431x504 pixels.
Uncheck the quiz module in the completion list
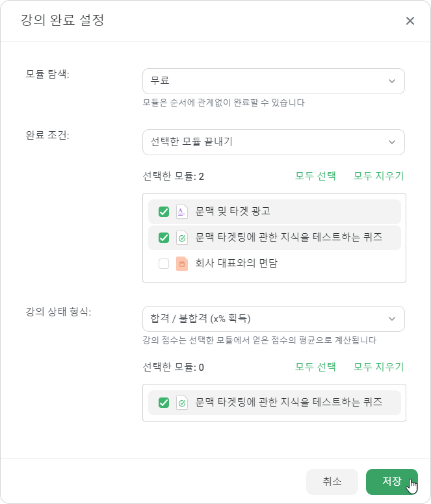tap(164, 238)
